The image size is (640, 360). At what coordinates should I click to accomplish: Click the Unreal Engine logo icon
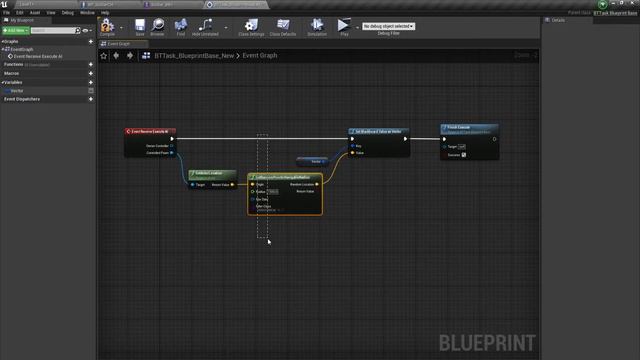(4, 4)
